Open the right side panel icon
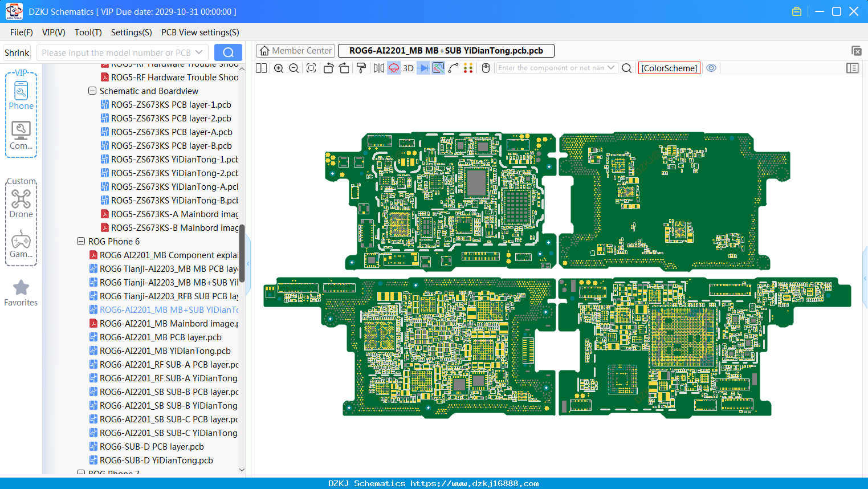The width and height of the screenshot is (868, 489). (853, 68)
